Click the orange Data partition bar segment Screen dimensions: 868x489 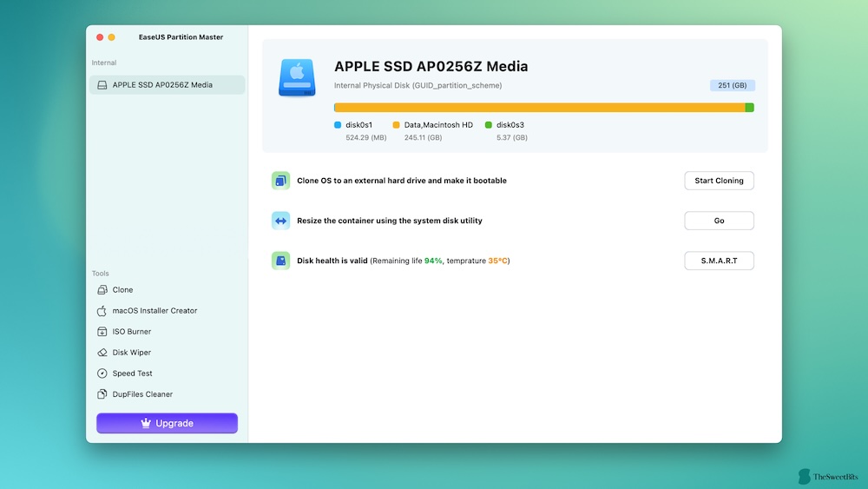pos(540,108)
